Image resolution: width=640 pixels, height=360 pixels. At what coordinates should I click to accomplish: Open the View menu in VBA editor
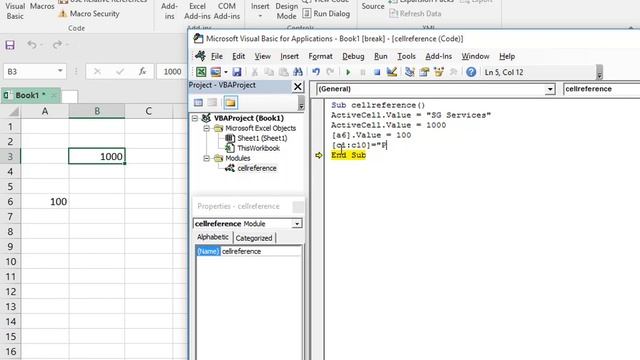click(262, 56)
